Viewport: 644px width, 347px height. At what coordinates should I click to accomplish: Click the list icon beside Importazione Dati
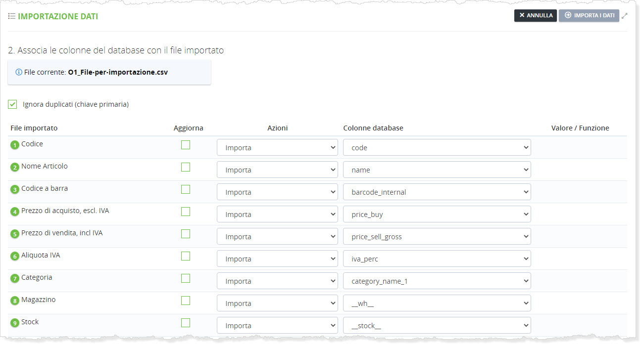(12, 16)
